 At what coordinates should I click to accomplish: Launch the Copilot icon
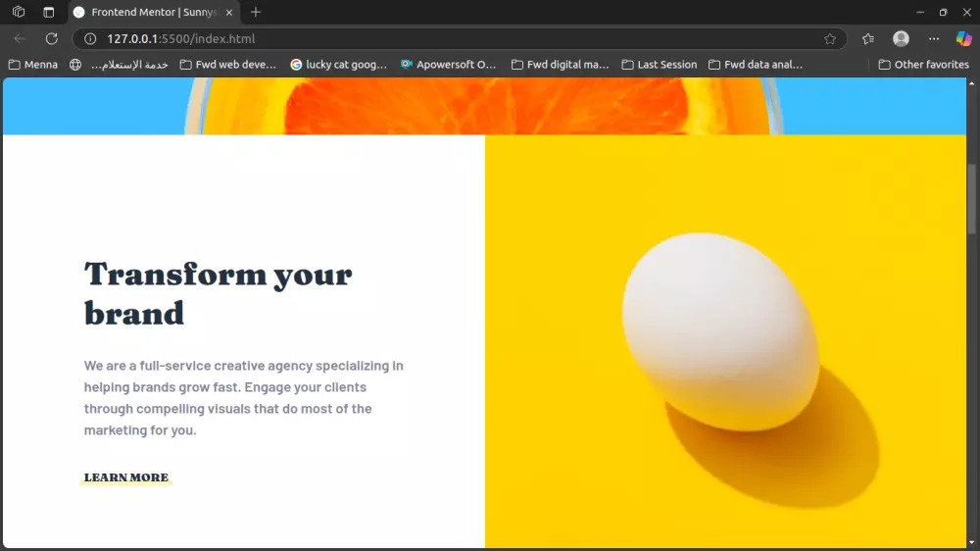tap(963, 39)
